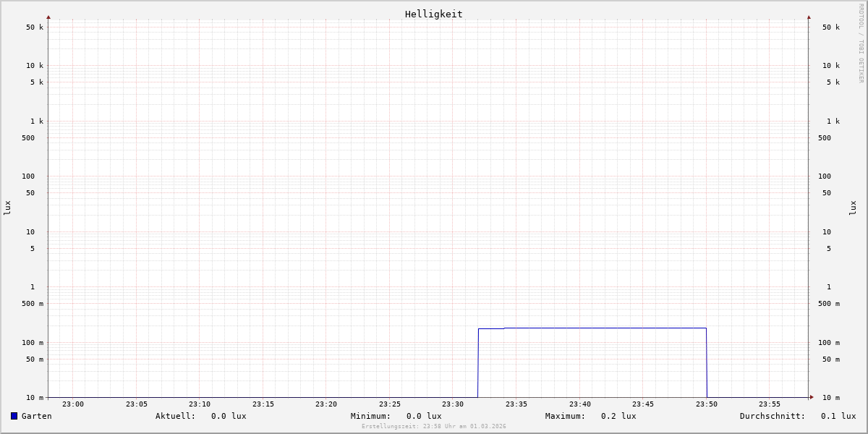Click the 23:30 time axis label
Screen dimensions: 868x434
pyautogui.click(x=453, y=404)
